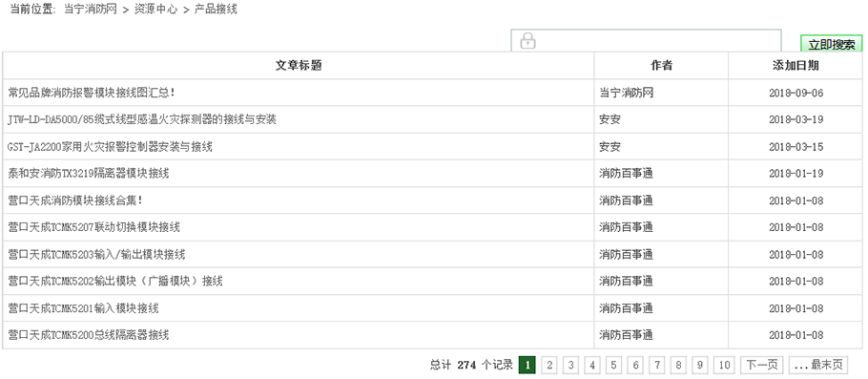Open GST-JA2200家用火灾报警控制器 article
Image resolution: width=868 pixels, height=379 pixels.
[x=110, y=147]
